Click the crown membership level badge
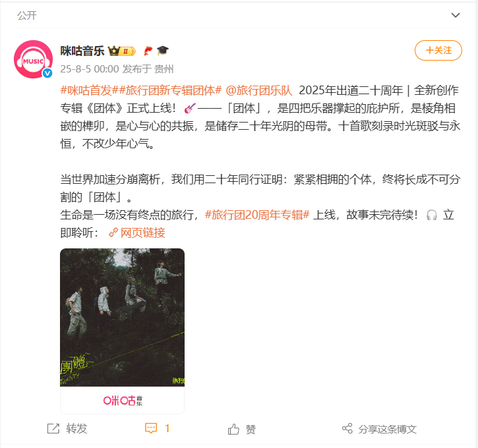The image size is (478, 448). coord(122,51)
